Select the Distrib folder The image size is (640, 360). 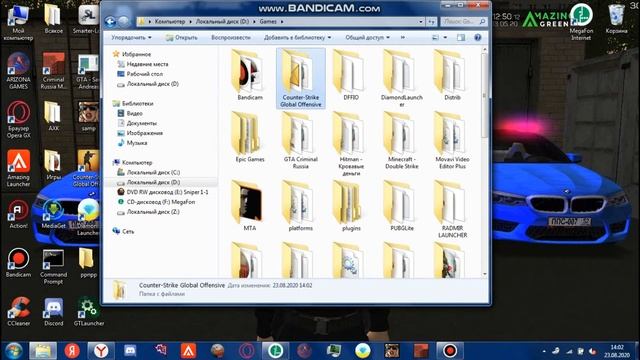(452, 76)
